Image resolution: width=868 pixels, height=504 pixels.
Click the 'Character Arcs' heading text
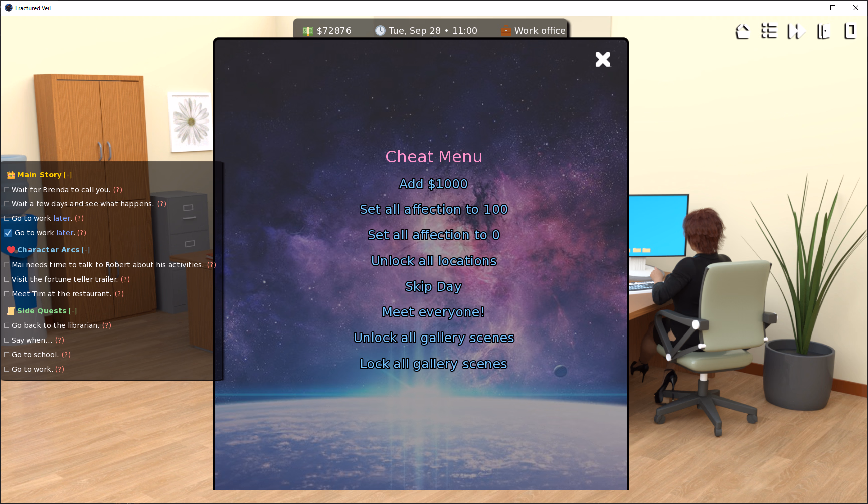click(48, 250)
